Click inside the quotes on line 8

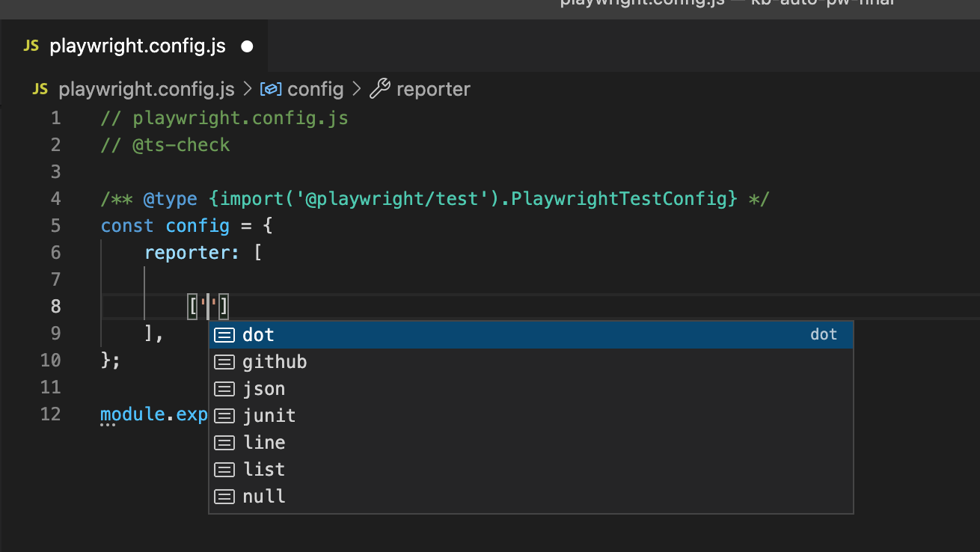(x=209, y=306)
